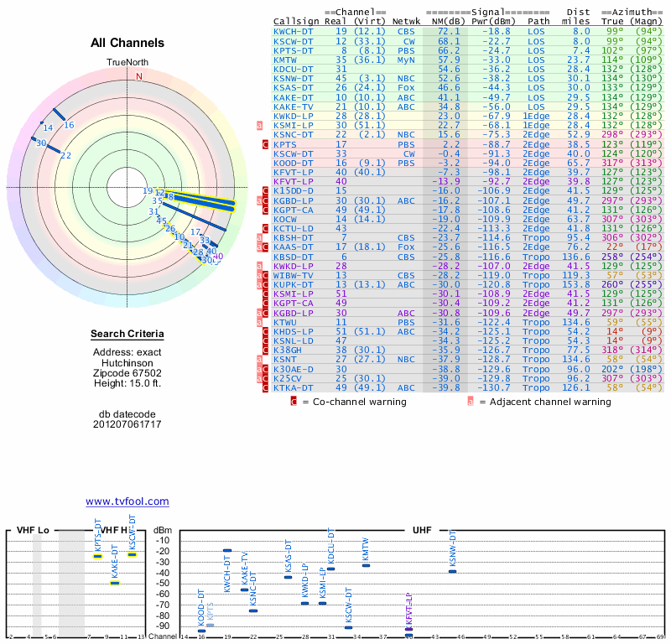The image size is (671, 644).
Task: Click the co-channel warning icon beside KCTU-LD
Action: (x=266, y=228)
